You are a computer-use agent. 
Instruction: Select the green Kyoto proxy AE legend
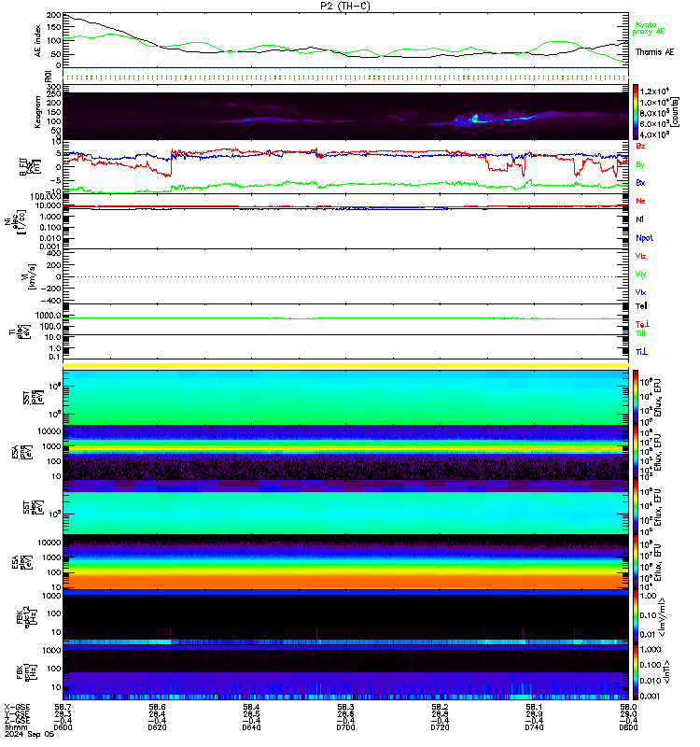point(648,28)
